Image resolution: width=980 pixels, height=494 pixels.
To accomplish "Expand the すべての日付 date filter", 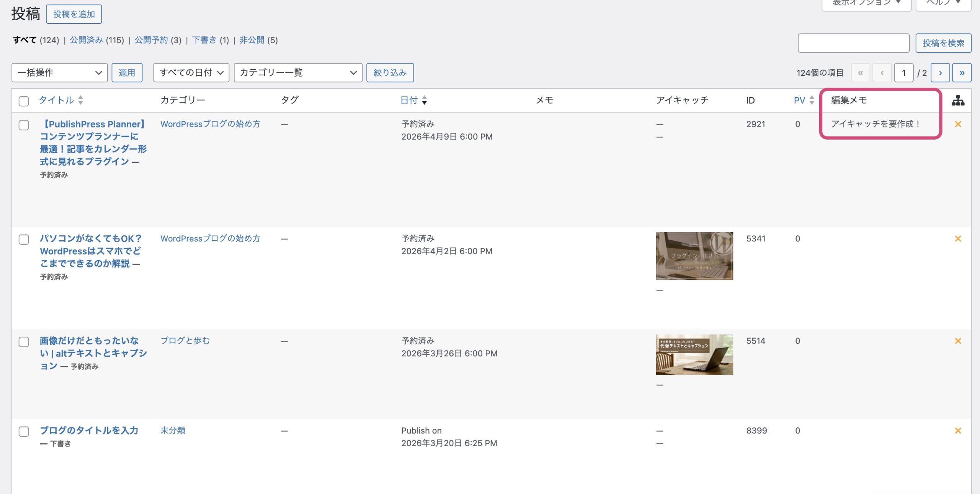I will 191,73.
